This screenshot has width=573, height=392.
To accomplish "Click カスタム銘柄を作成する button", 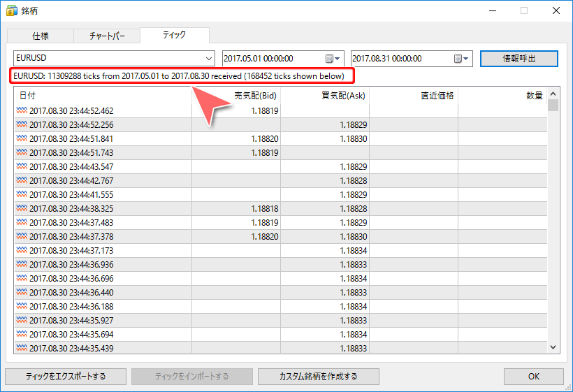I will (318, 377).
